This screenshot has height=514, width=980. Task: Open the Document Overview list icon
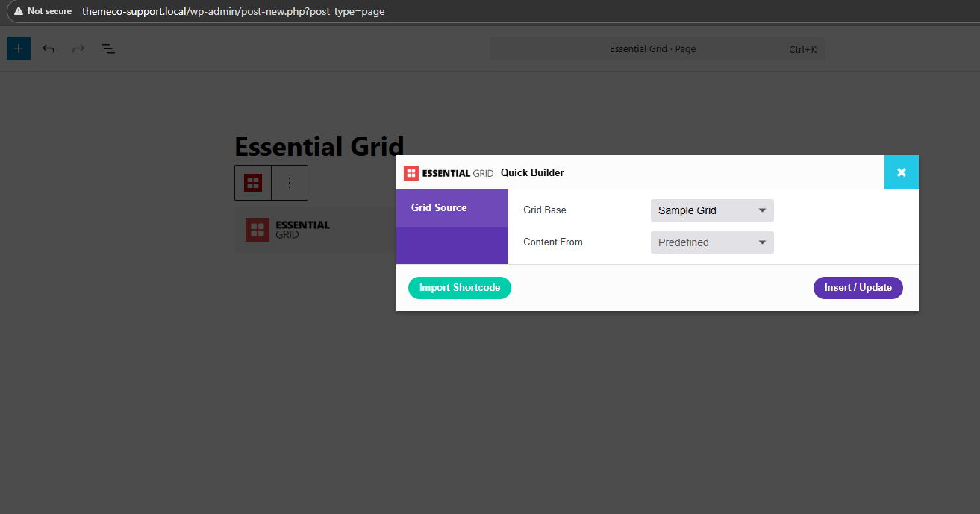click(108, 49)
